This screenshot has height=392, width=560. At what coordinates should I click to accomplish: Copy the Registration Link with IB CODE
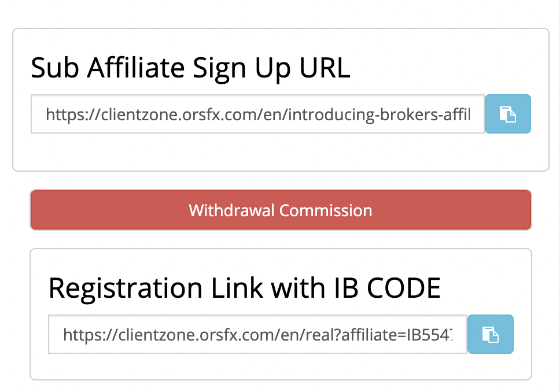point(490,334)
